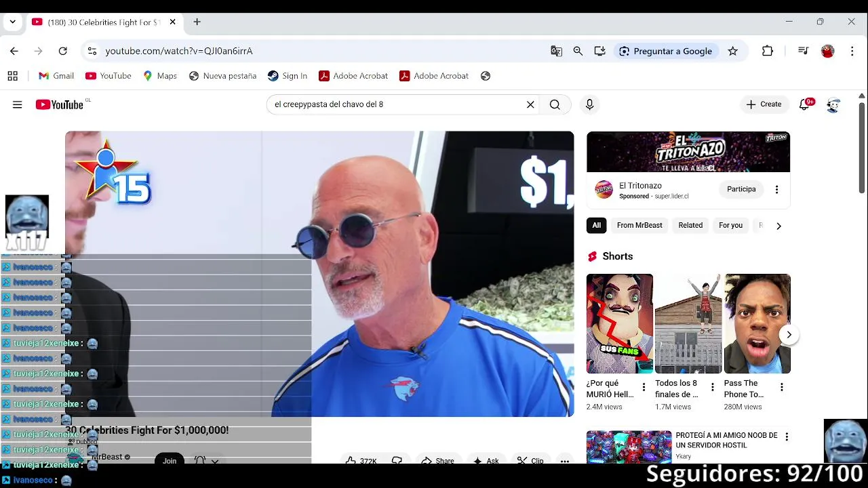This screenshot has height=488, width=868.
Task: Reload the current page
Action: coord(63,51)
